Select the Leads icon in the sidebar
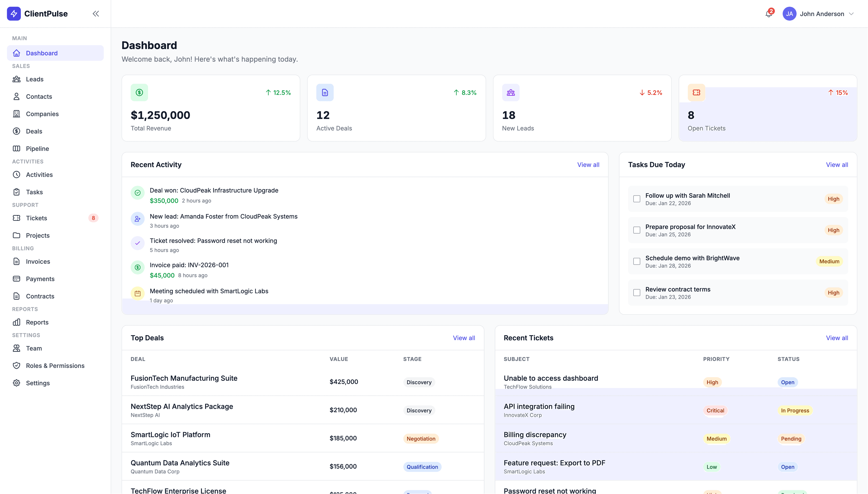This screenshot has height=494, width=868. pos(17,79)
